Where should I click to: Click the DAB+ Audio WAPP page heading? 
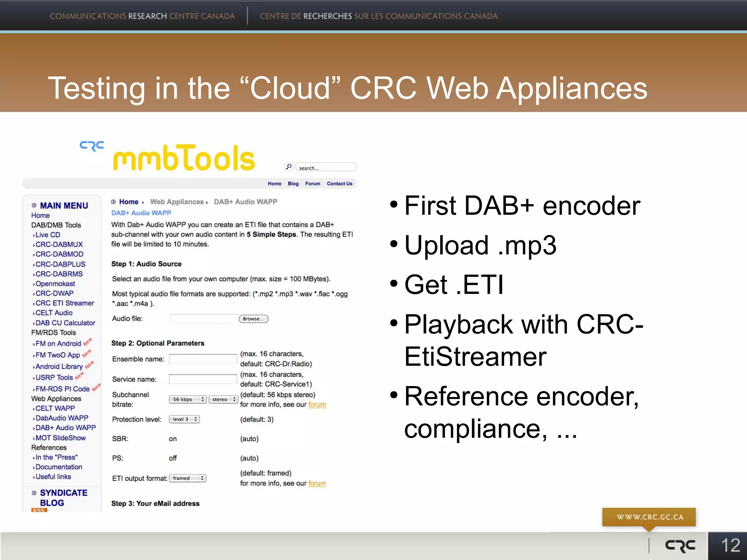[141, 213]
